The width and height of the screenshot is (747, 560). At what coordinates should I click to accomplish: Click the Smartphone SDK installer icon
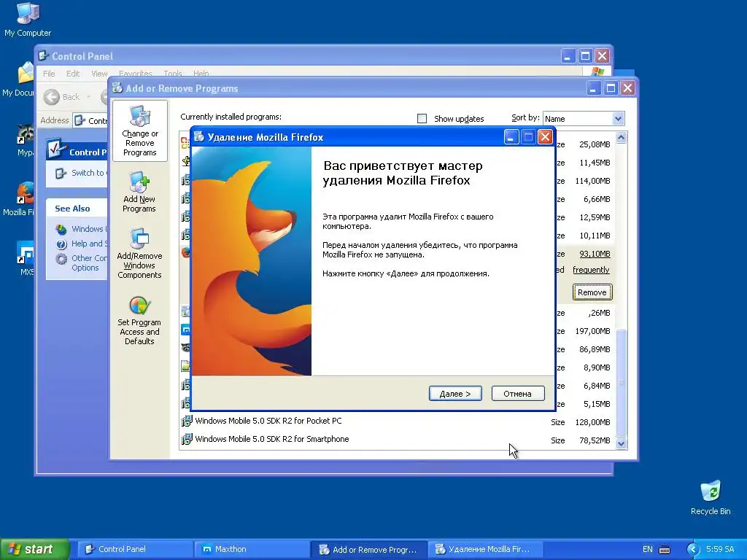coord(186,439)
